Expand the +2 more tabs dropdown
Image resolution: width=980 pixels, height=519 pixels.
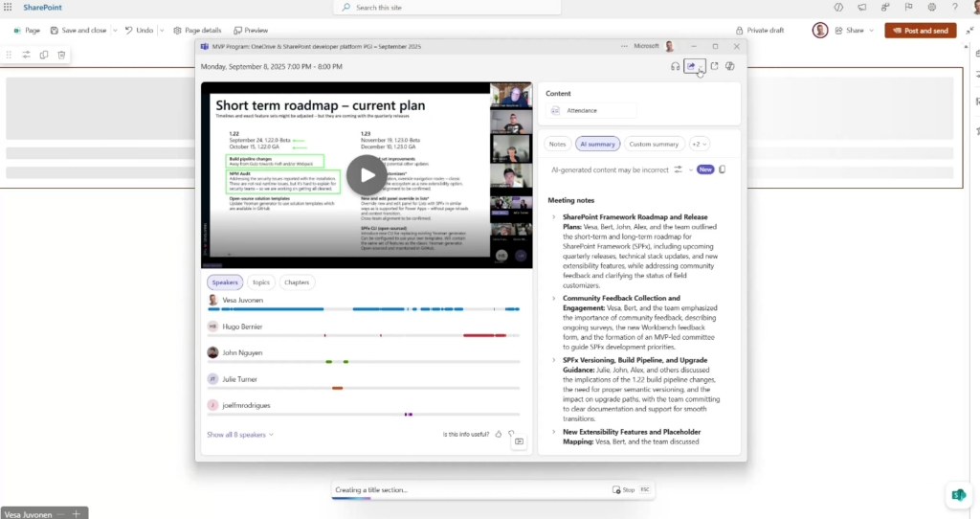tap(700, 144)
